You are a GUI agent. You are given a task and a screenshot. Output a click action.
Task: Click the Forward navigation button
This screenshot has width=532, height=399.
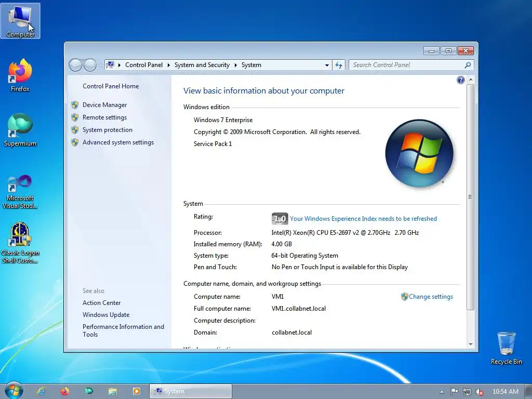click(x=90, y=65)
